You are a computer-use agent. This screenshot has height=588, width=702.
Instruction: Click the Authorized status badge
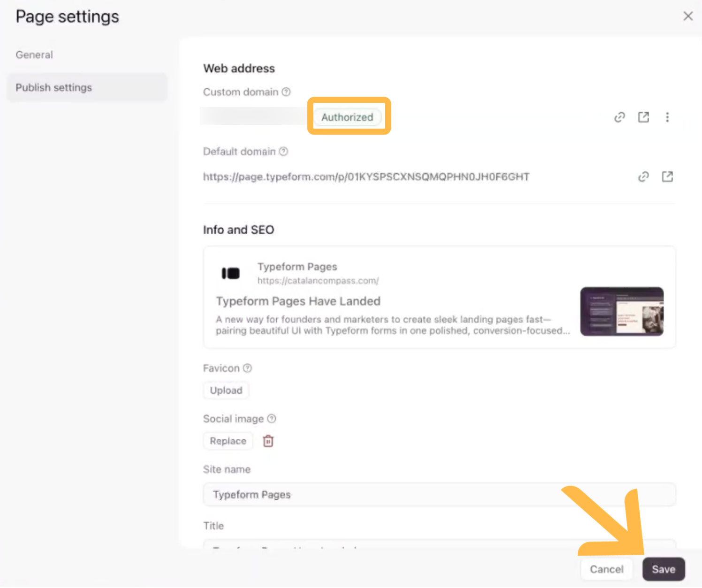pyautogui.click(x=347, y=117)
